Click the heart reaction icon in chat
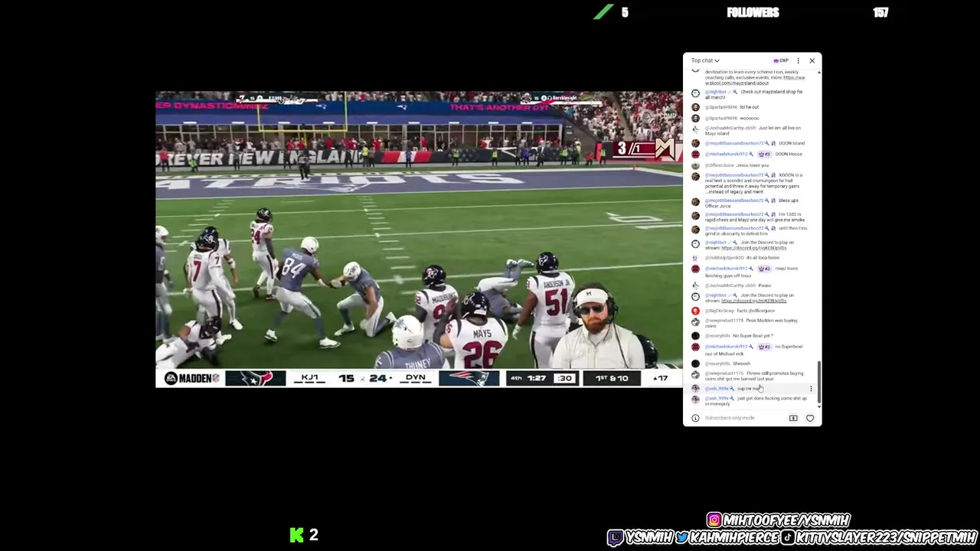980x551 pixels. [x=810, y=418]
